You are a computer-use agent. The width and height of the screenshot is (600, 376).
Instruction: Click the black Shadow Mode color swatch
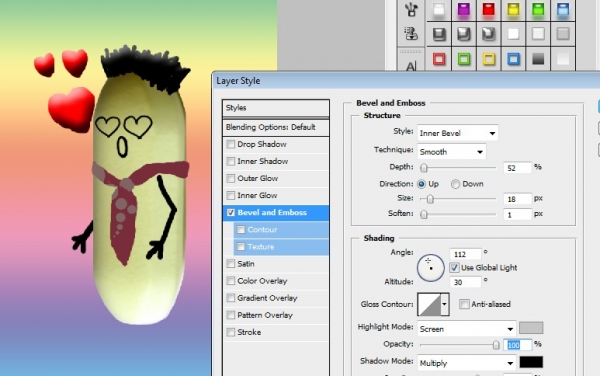531,362
